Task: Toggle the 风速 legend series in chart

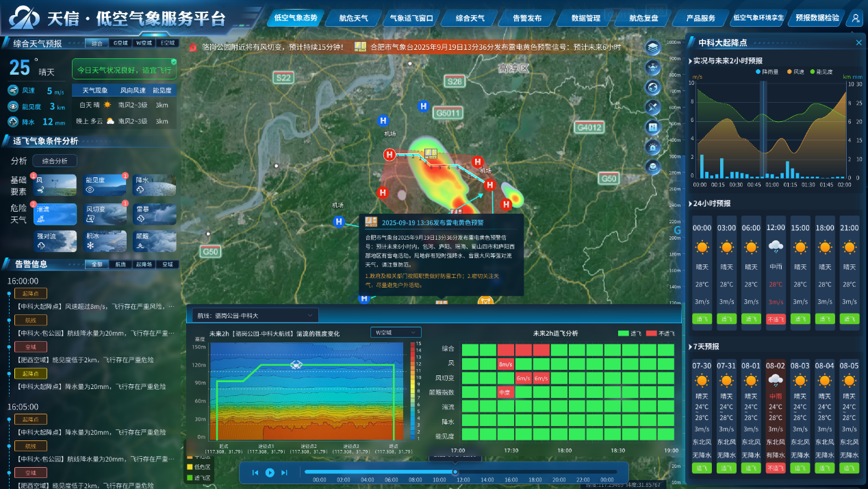Action: point(795,71)
